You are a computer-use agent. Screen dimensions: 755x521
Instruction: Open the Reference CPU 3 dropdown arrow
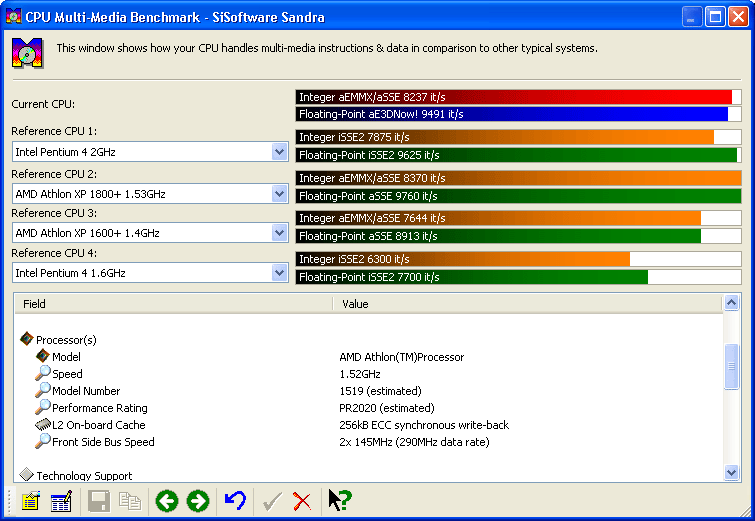pos(279,233)
